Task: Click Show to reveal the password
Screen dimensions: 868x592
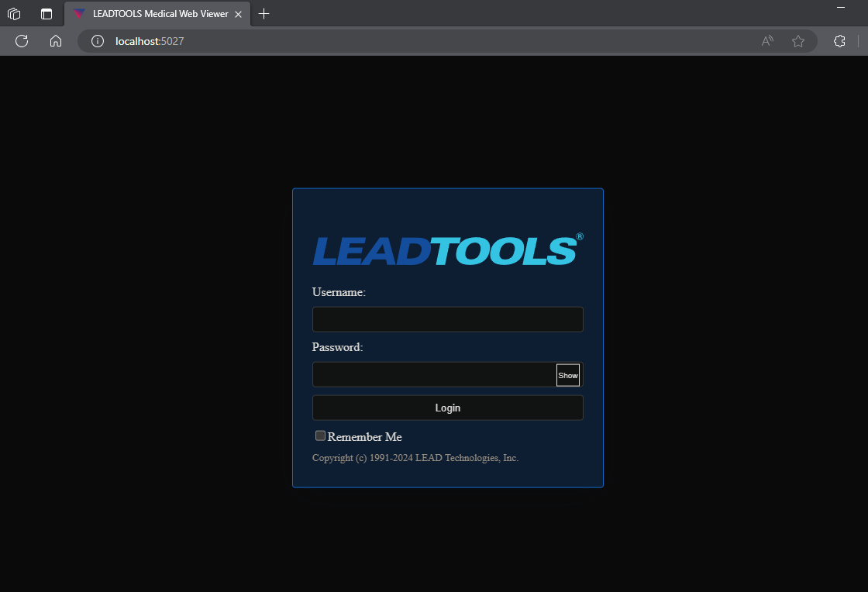Action: point(567,375)
